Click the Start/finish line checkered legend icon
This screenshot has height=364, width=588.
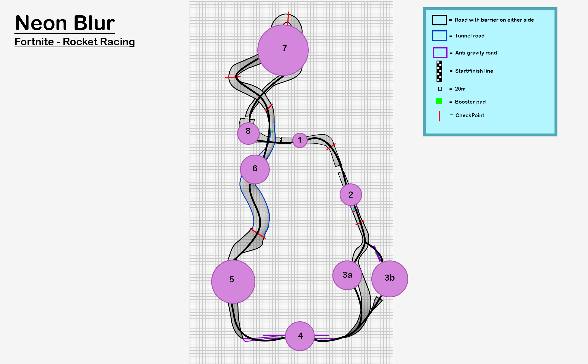coord(439,71)
